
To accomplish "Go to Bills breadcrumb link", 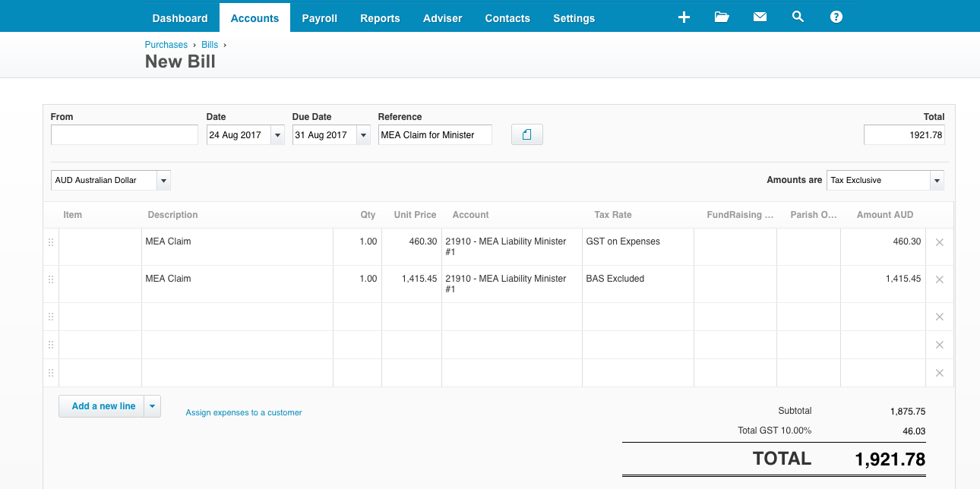I will click(210, 45).
